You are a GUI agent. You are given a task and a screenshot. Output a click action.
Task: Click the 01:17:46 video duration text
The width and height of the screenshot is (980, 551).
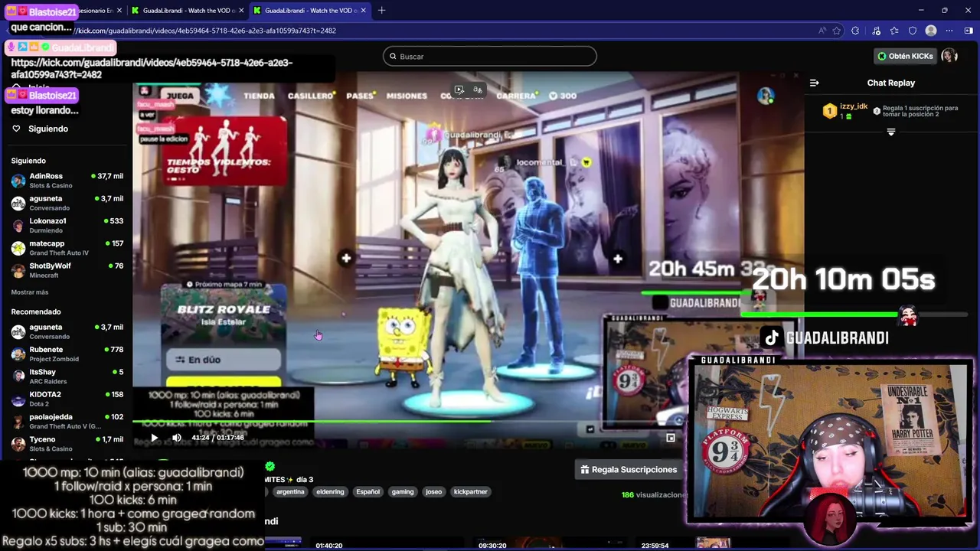point(231,438)
